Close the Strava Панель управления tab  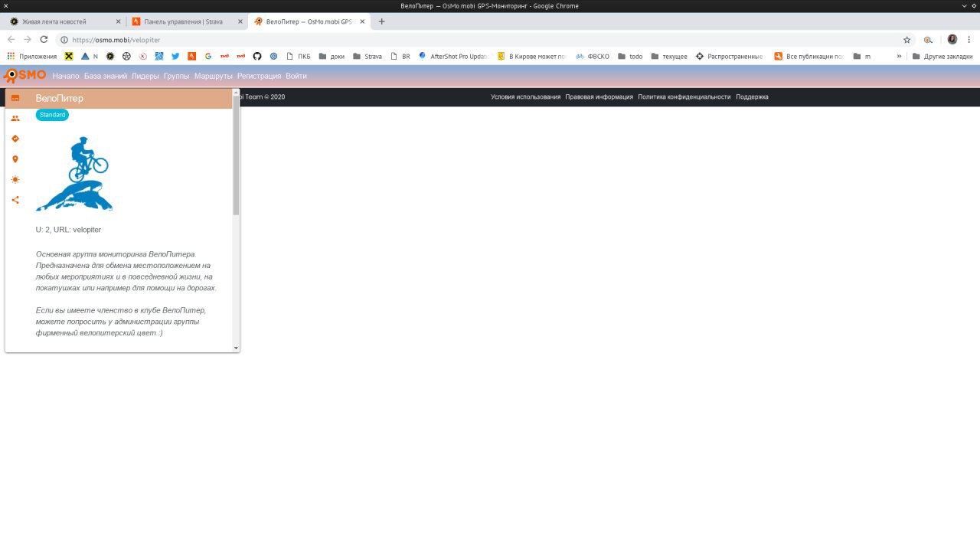pos(240,21)
